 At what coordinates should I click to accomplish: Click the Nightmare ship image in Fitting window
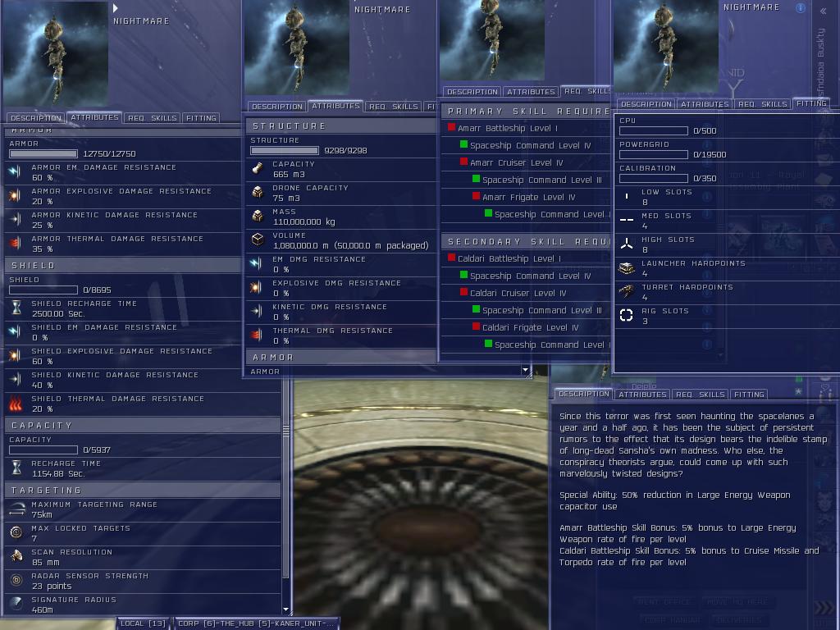pos(666,46)
